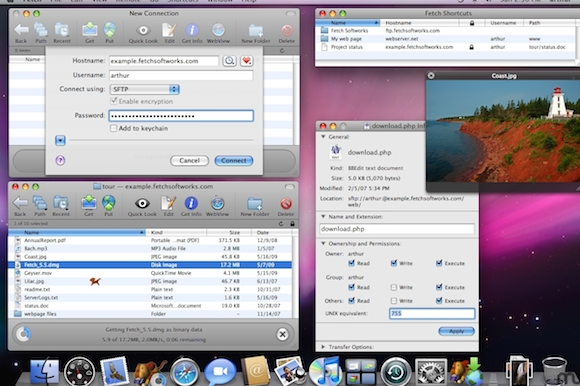Click New Folder icon in tour window toolbar

pyautogui.click(x=255, y=204)
